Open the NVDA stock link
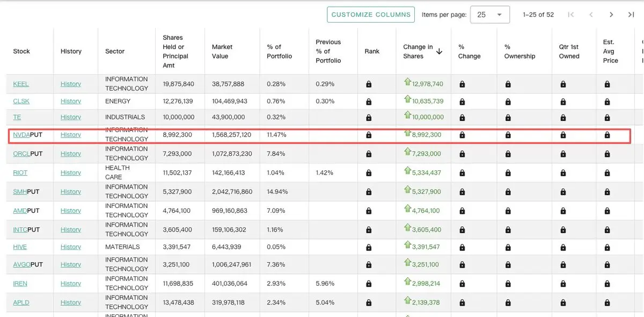The image size is (644, 317). tap(21, 135)
